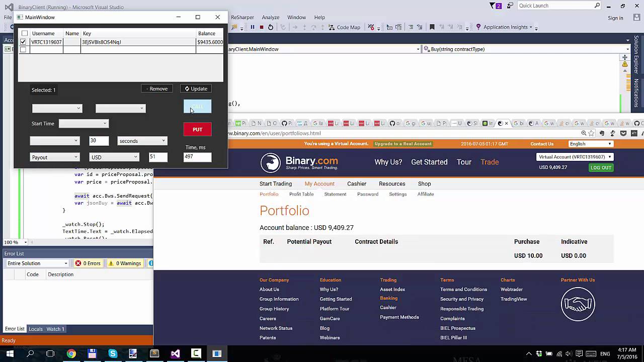Click the TradingView link in footer

pos(514,299)
